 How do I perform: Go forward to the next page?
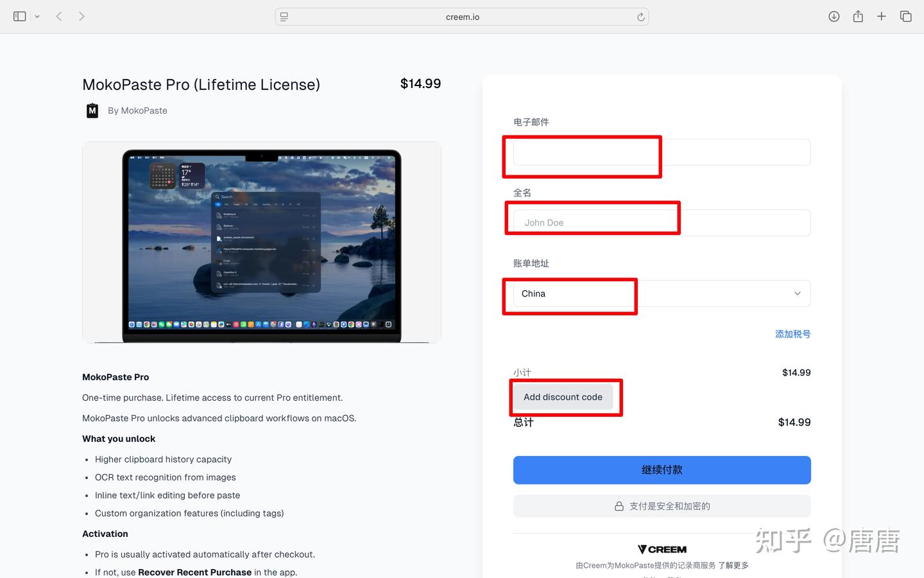click(81, 17)
